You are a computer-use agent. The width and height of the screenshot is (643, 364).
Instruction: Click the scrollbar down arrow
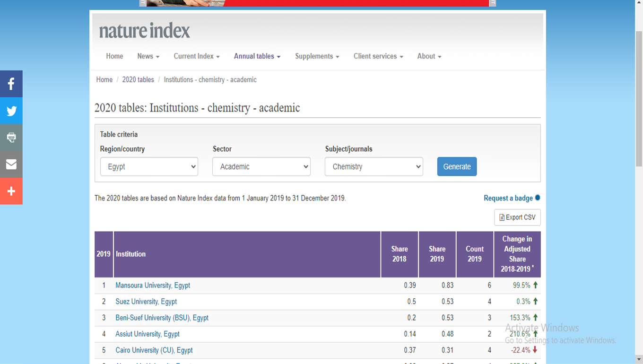pos(639,360)
